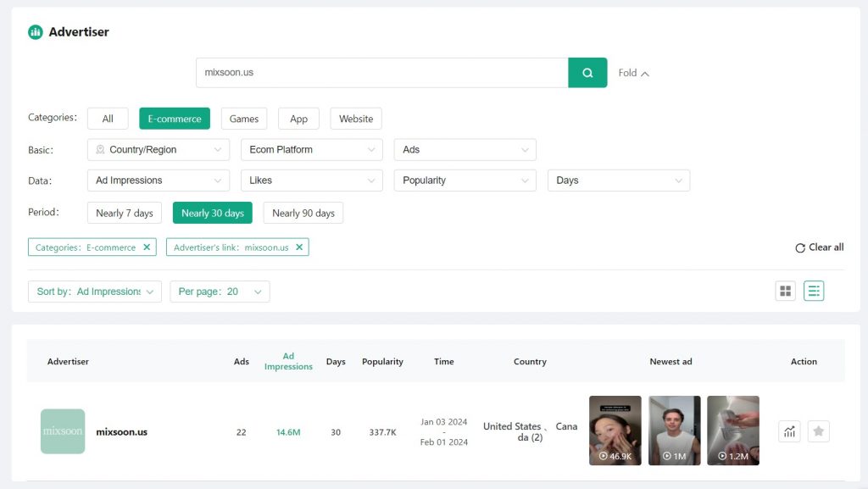This screenshot has width=868, height=489.
Task: Switch category filter to All
Action: point(107,118)
